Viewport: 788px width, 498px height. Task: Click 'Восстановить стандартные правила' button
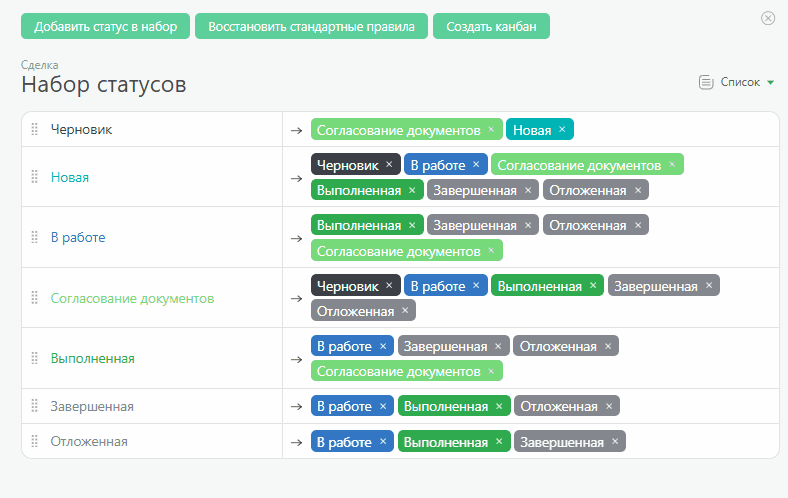coord(311,26)
